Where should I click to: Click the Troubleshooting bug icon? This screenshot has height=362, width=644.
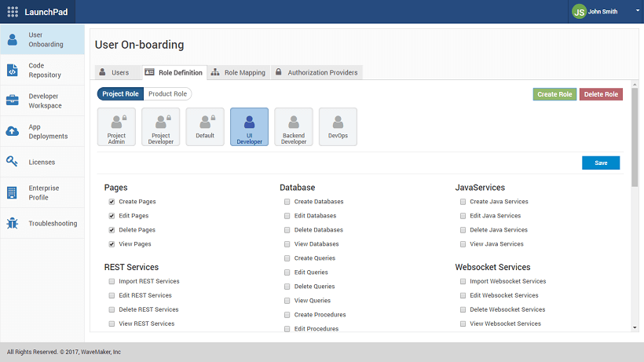13,223
